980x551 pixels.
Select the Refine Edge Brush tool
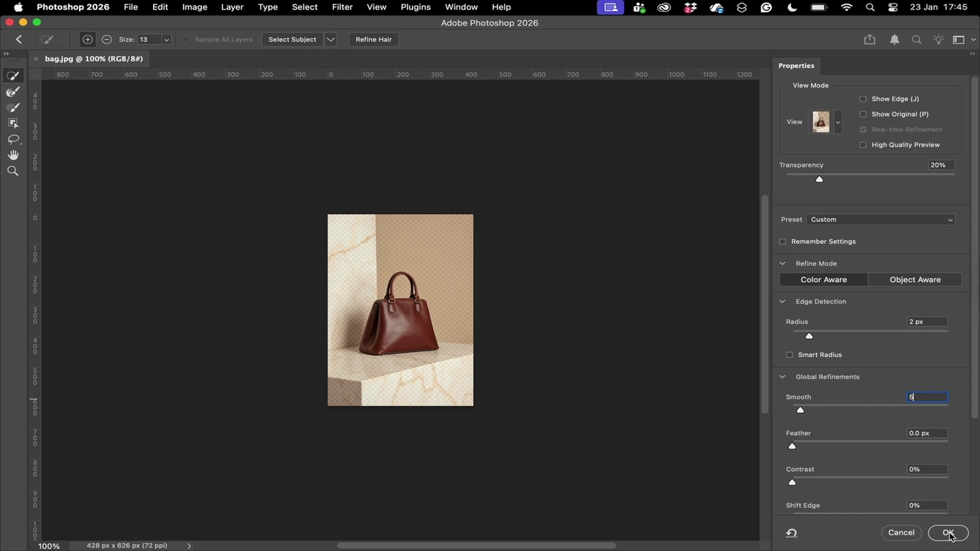(x=13, y=92)
